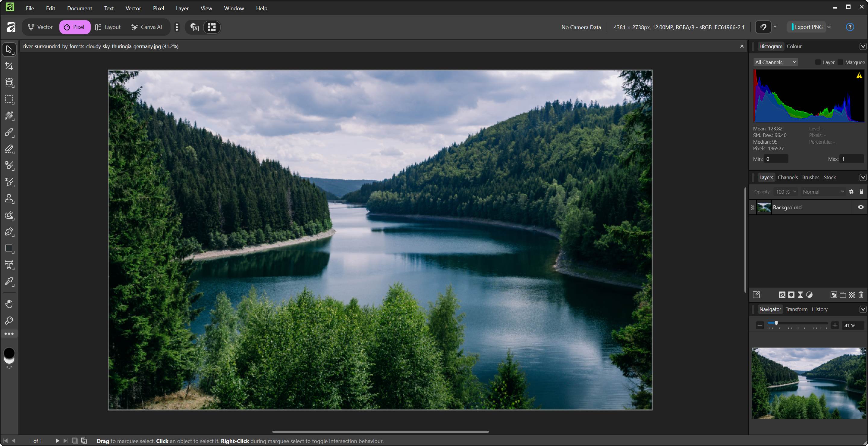The image size is (868, 446).
Task: Select the Crop tool
Action: tap(9, 66)
